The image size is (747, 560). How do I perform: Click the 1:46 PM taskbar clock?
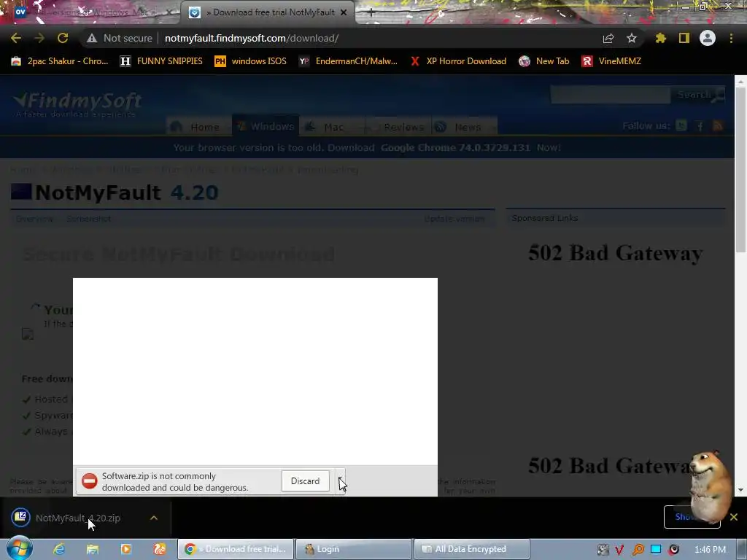710,550
